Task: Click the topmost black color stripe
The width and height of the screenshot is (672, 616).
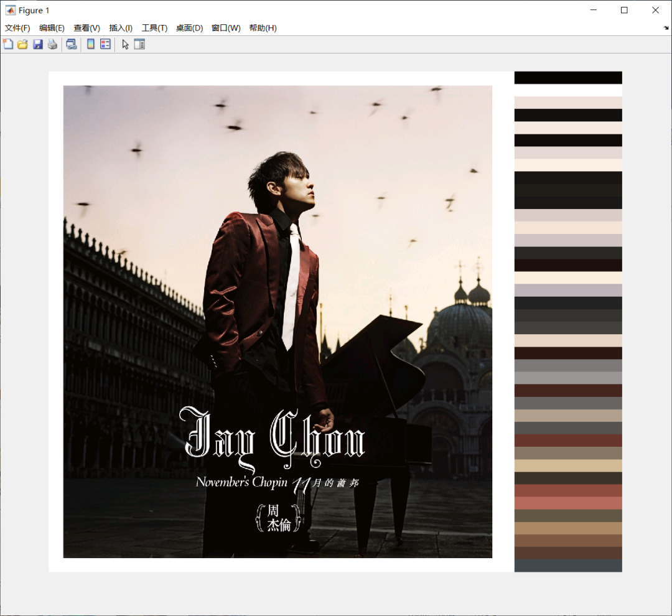Action: pyautogui.click(x=568, y=78)
